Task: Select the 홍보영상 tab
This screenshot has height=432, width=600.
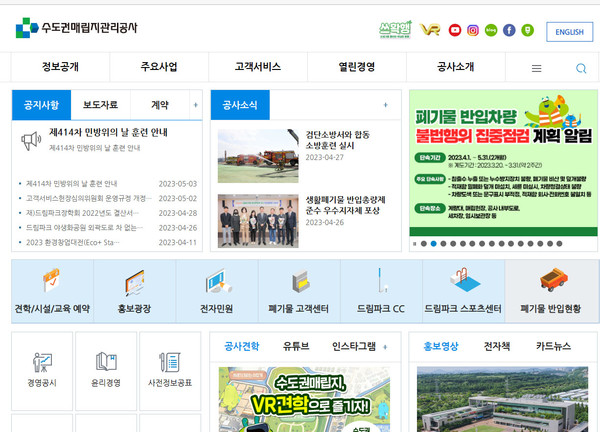Action: pyautogui.click(x=441, y=347)
